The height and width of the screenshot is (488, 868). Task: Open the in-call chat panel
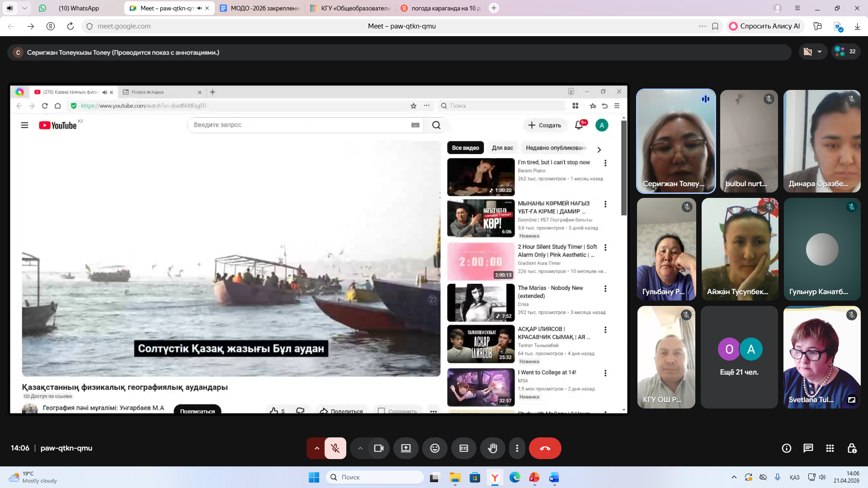pos(808,448)
